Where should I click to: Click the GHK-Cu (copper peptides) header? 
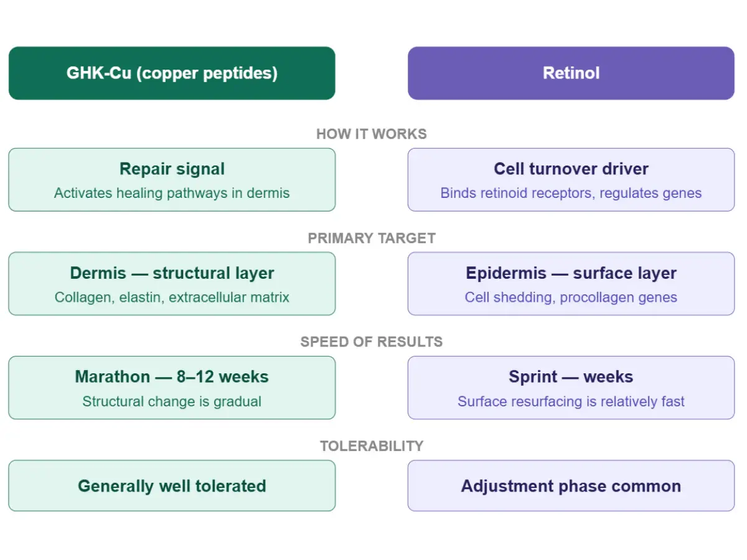(172, 73)
